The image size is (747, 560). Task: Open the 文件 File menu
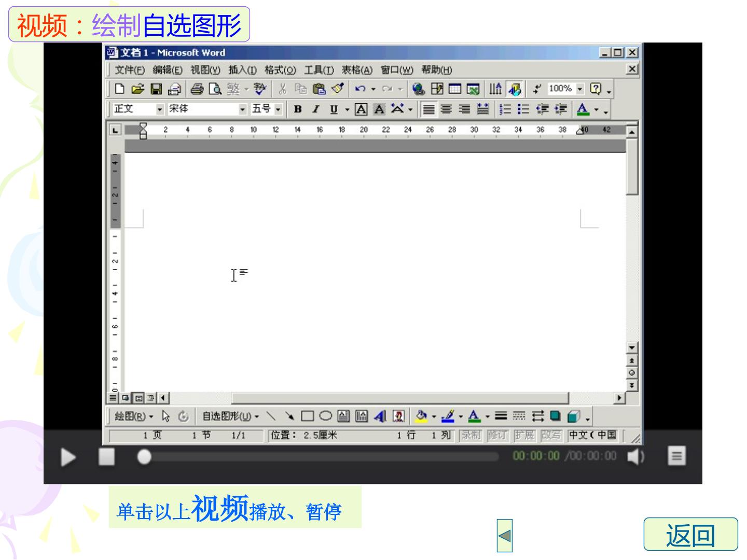coord(130,70)
